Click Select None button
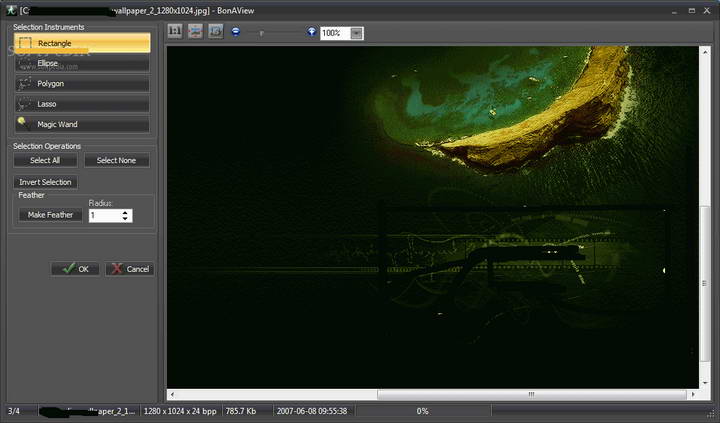The width and height of the screenshot is (720, 423). coord(117,160)
